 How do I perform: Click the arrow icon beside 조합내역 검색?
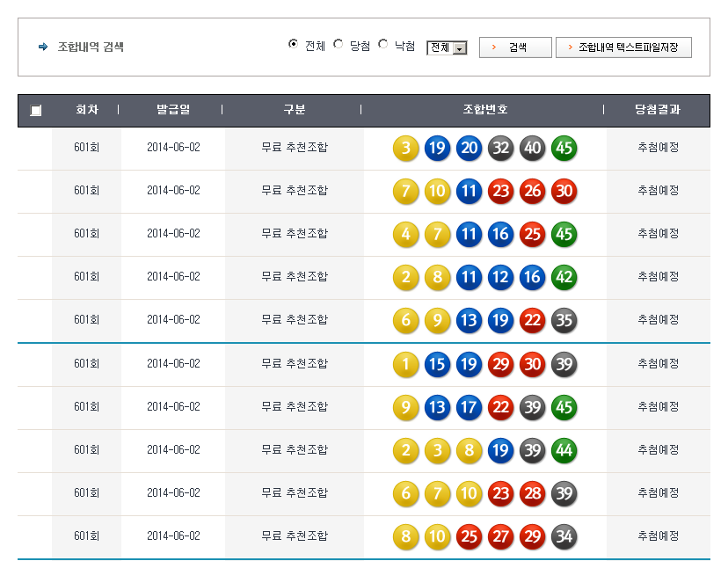pyautogui.click(x=43, y=47)
